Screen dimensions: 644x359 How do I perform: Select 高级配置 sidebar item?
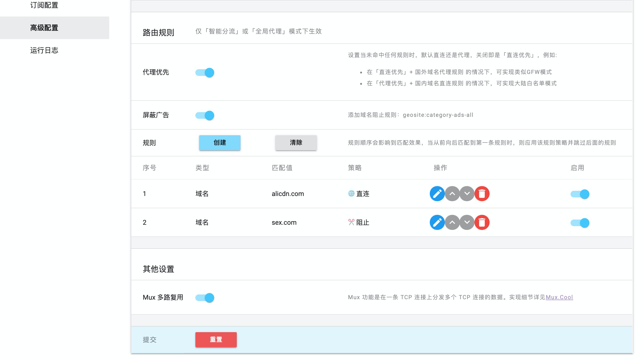coord(44,28)
